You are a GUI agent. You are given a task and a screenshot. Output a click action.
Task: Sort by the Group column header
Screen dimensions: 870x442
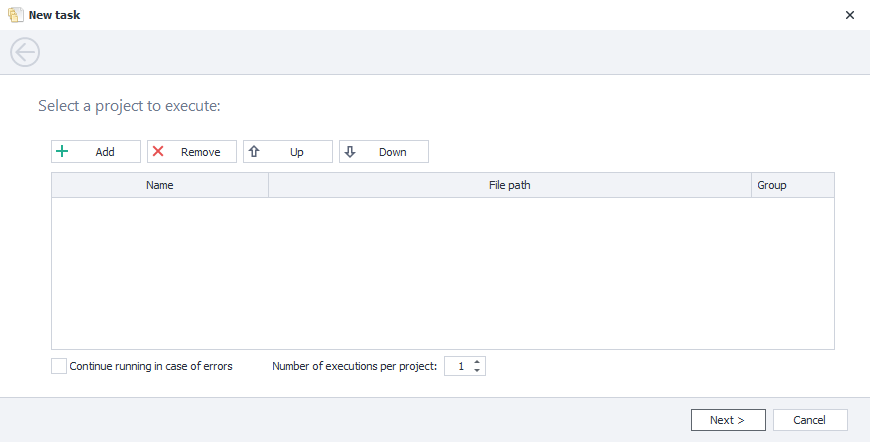pyautogui.click(x=772, y=185)
